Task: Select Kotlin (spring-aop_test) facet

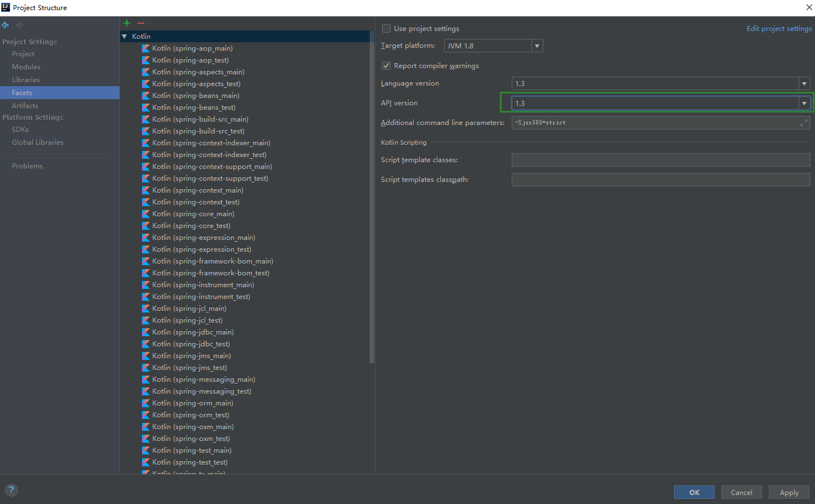Action: (191, 60)
